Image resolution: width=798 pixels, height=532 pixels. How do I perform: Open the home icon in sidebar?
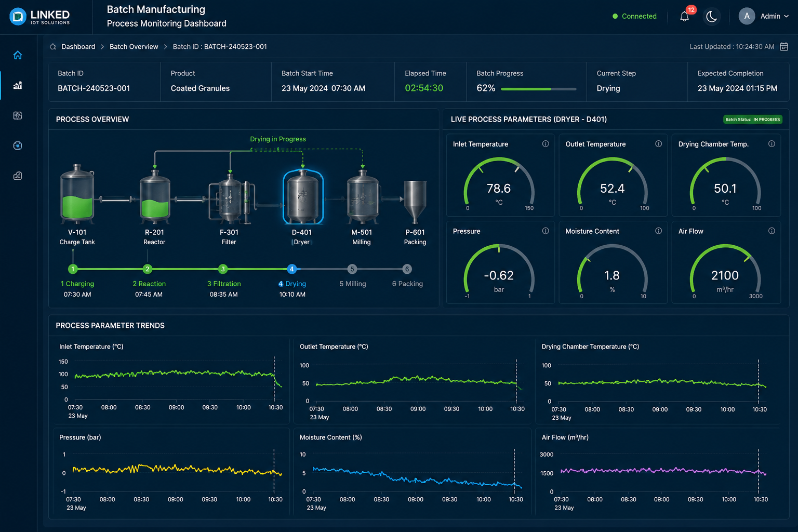pyautogui.click(x=18, y=55)
